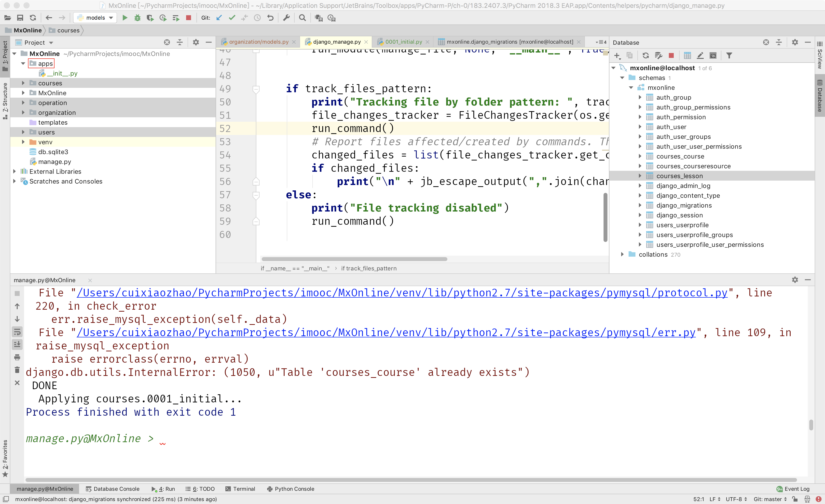
Task: Toggle soft-wrap in the manage.py console
Action: coord(17,332)
